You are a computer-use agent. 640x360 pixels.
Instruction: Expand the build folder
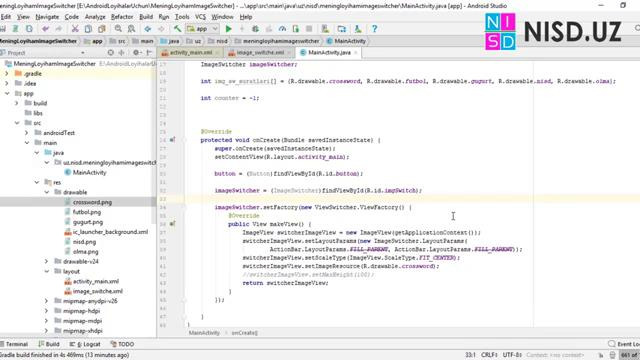pos(17,103)
